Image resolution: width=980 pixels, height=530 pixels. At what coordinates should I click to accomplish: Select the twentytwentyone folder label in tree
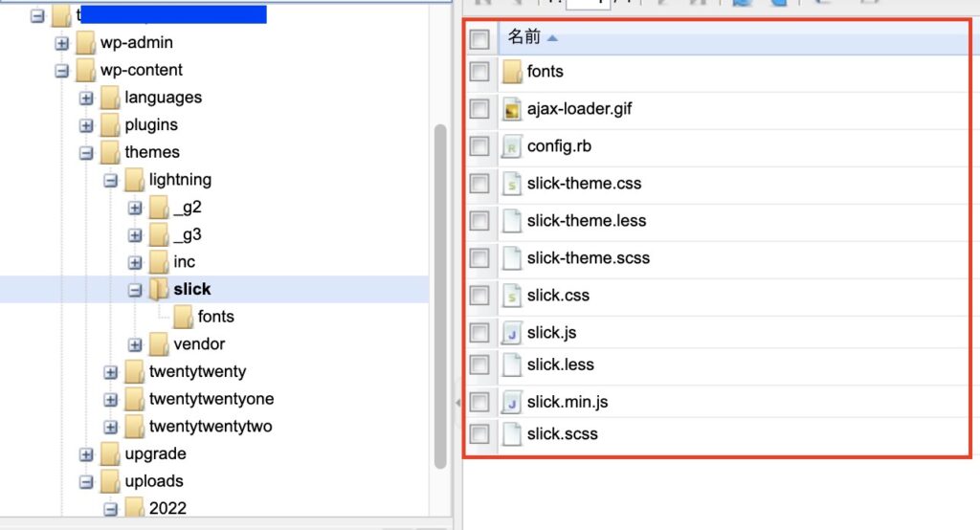(212, 399)
